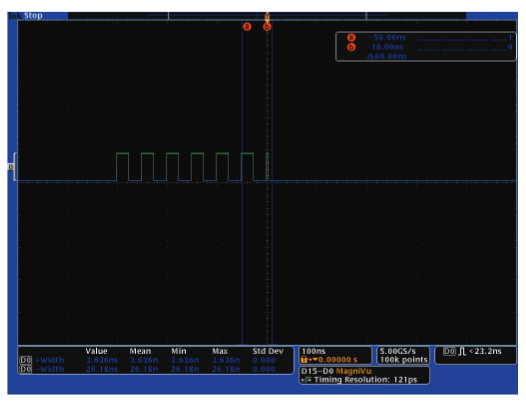This screenshot has width=526, height=402.
Task: Click the Mean column header
Action: pyautogui.click(x=140, y=351)
